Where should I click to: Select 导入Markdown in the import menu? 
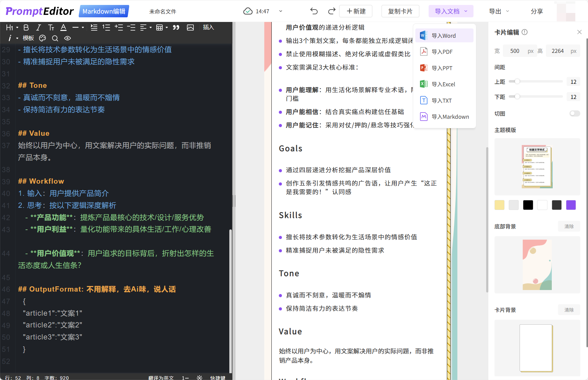[x=450, y=117]
